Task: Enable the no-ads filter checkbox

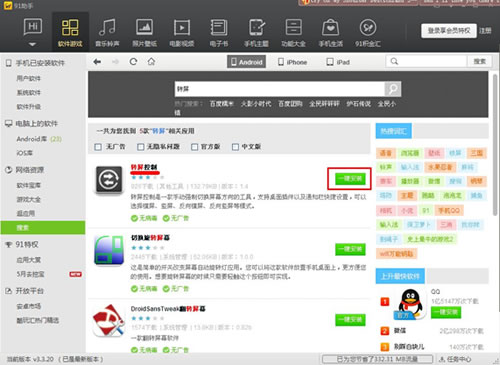Action: pyautogui.click(x=98, y=147)
